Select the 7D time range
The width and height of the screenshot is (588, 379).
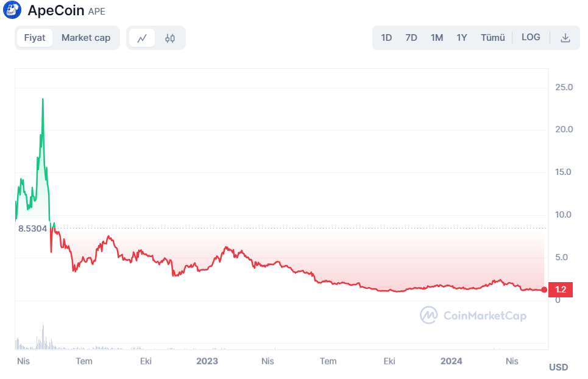tap(411, 38)
